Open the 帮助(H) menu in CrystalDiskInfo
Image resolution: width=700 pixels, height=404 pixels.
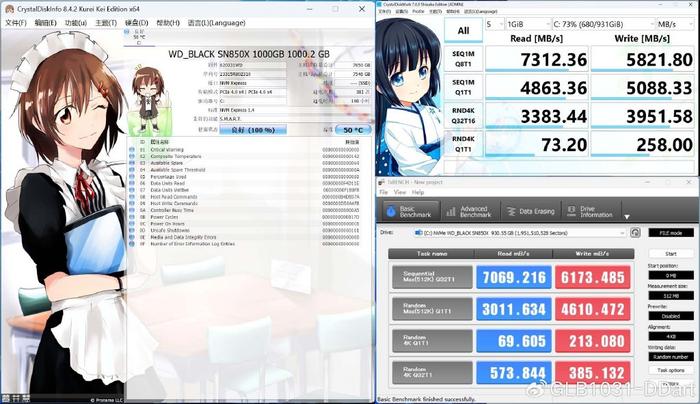(x=168, y=23)
